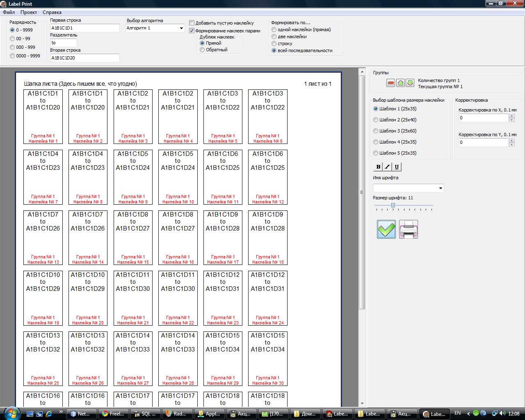Open the 'Файл' menu
Image resolution: width=525 pixels, height=420 pixels.
point(9,12)
